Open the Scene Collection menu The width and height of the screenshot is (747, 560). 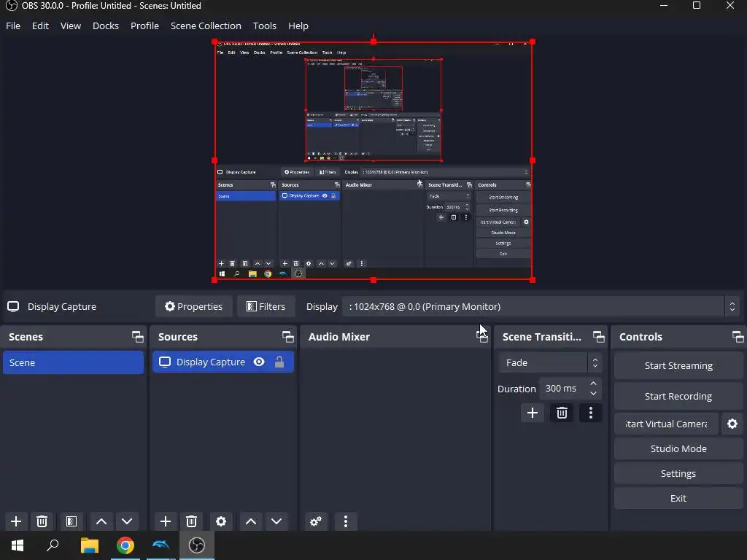pos(206,26)
